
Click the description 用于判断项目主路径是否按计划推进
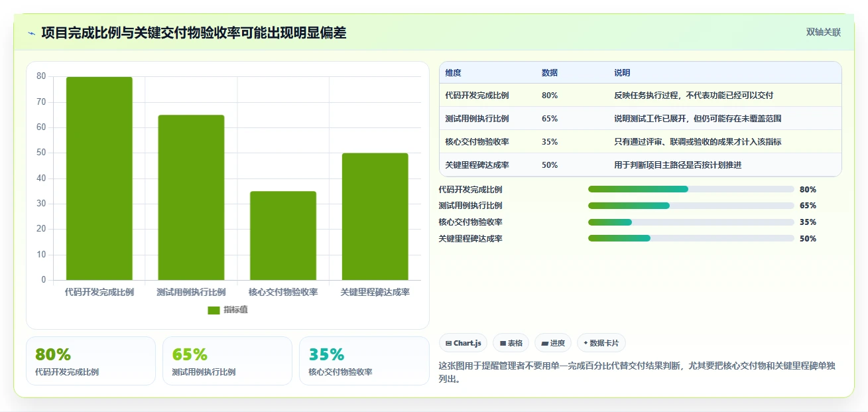click(x=678, y=165)
